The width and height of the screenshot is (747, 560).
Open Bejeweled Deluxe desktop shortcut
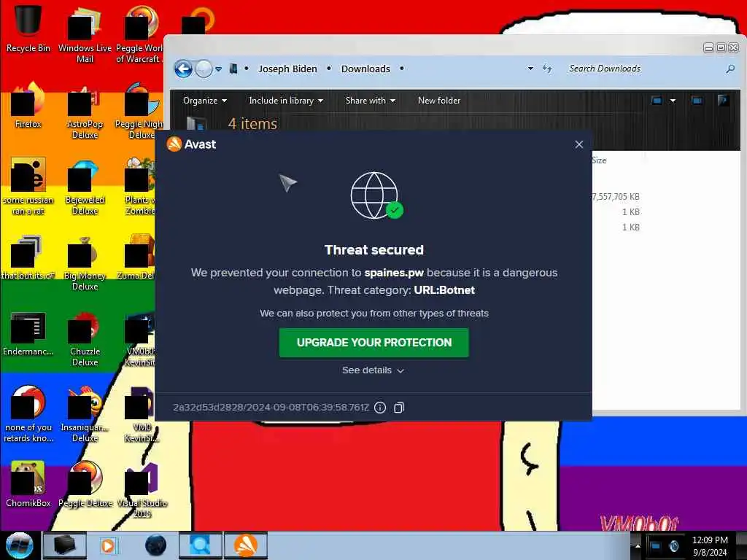click(x=85, y=187)
